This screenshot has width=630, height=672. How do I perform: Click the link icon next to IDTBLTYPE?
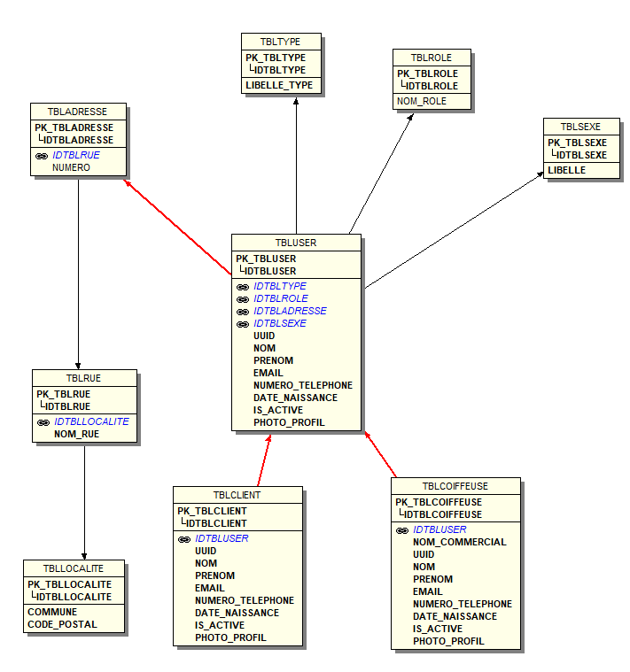[242, 287]
